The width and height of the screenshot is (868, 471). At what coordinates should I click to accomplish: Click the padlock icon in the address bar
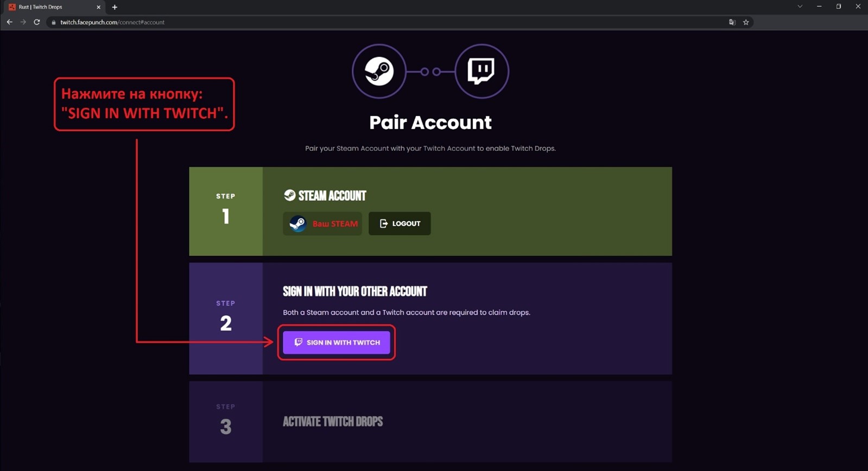(x=53, y=22)
